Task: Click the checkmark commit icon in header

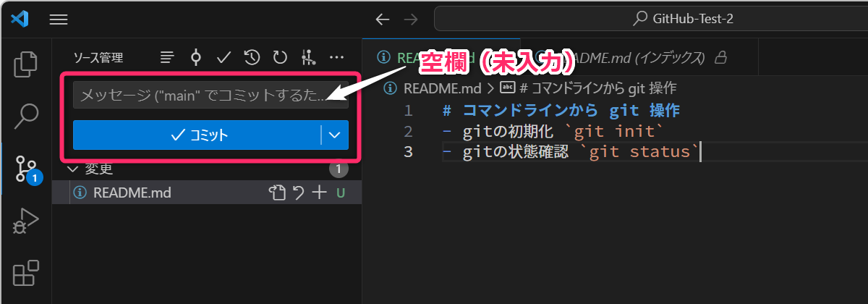Action: [224, 57]
